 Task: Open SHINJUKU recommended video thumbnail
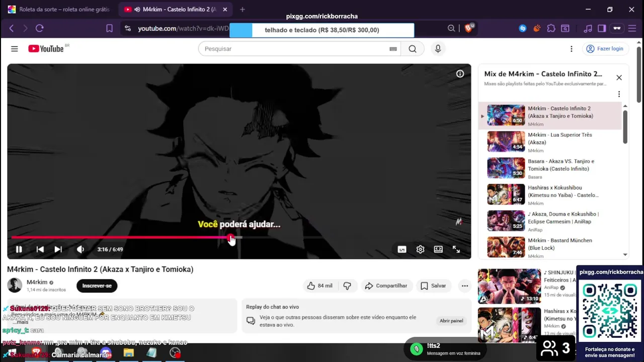[x=509, y=286]
